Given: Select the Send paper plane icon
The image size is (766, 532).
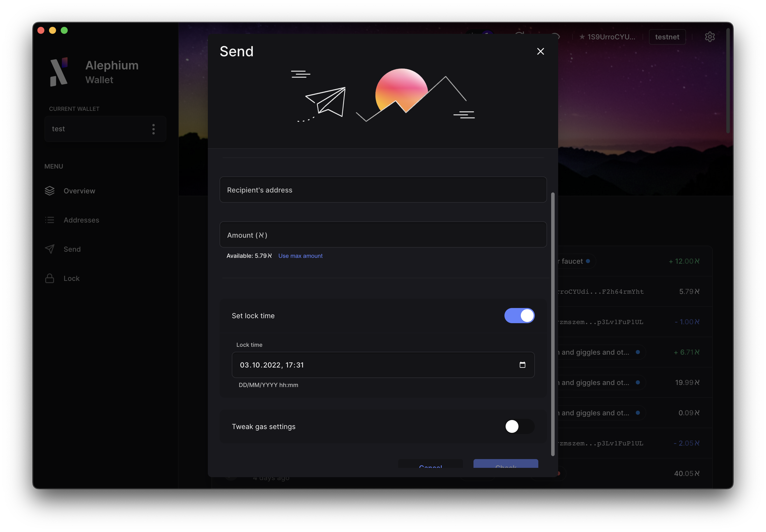Looking at the screenshot, I should coord(49,249).
